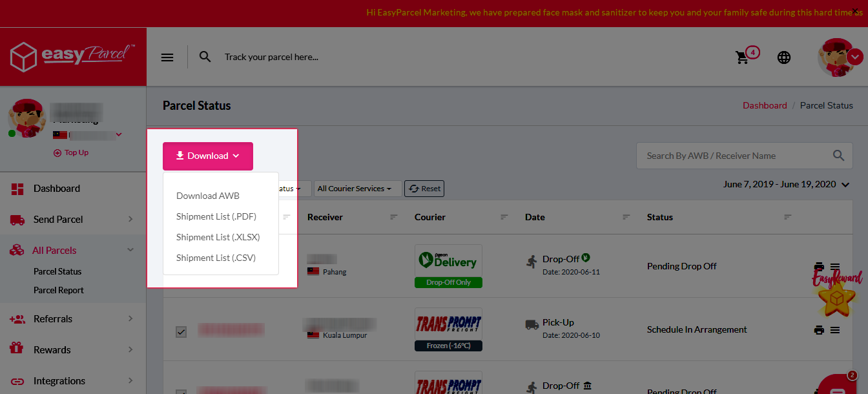Click the Pahang receiver location text
This screenshot has width=868, height=394.
(335, 272)
